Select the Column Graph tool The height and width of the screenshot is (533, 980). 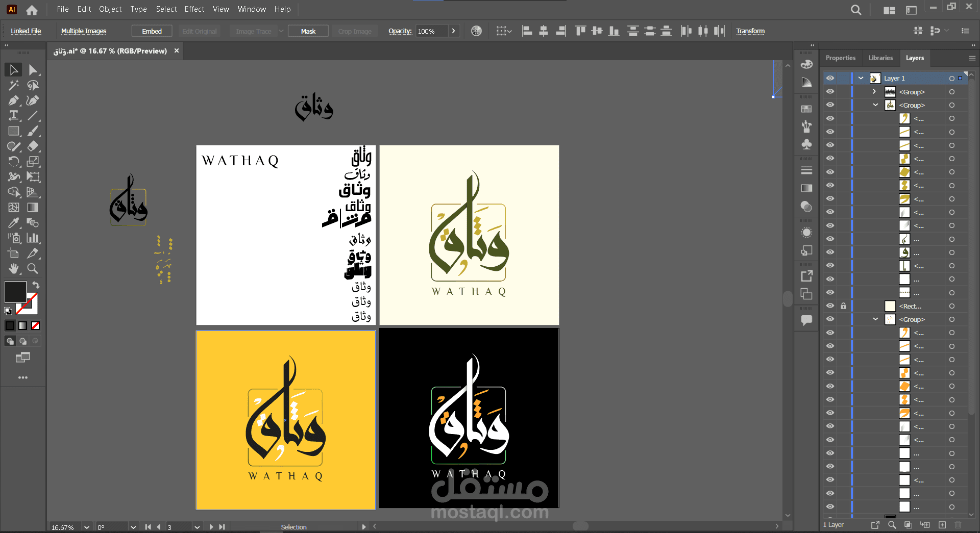(x=33, y=238)
